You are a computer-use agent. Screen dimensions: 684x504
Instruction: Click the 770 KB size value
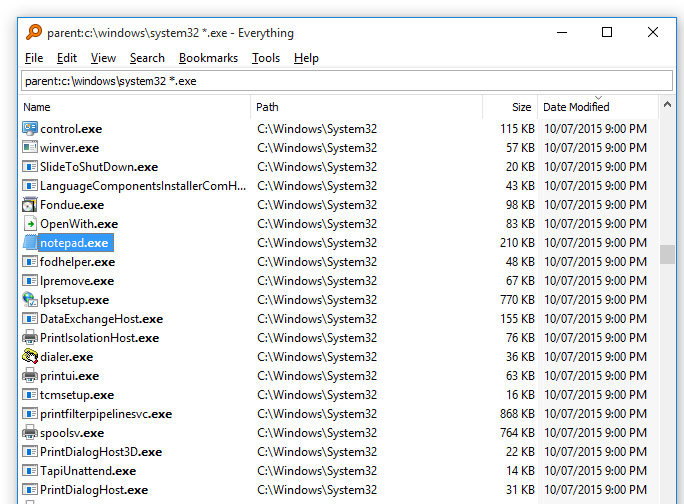(517, 300)
